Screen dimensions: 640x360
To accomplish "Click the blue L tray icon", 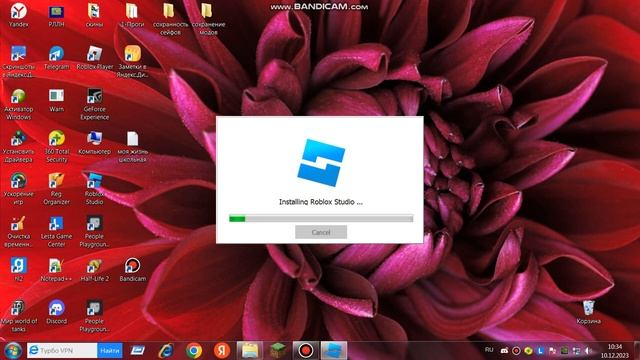I will coord(540,351).
